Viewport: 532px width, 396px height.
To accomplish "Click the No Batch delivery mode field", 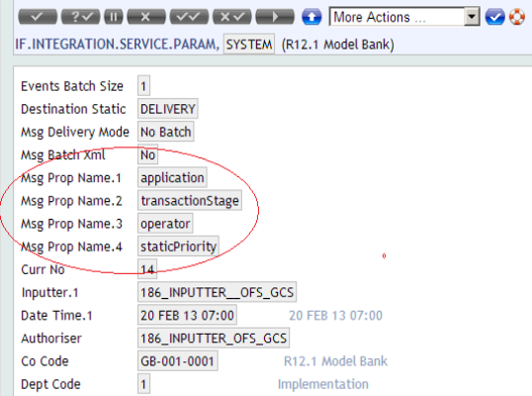I will pyautogui.click(x=166, y=132).
